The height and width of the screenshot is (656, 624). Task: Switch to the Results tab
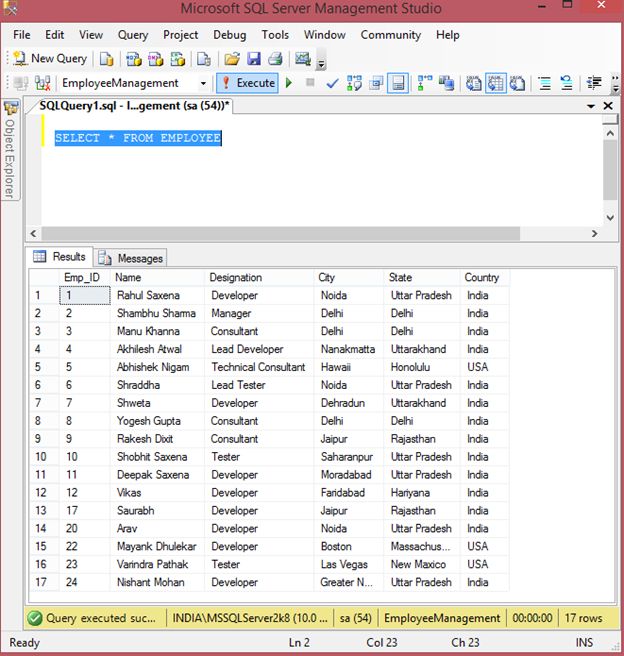(60, 256)
